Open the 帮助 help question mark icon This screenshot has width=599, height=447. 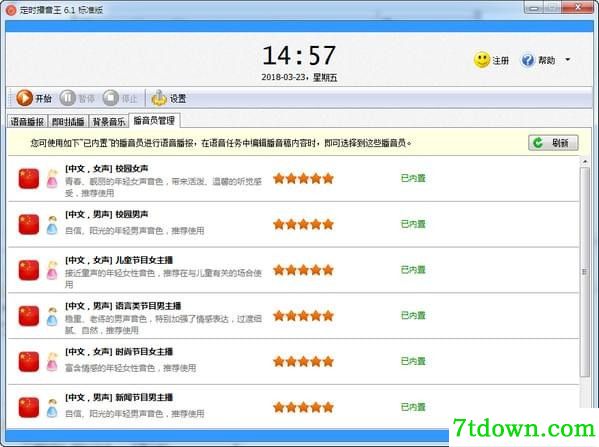pyautogui.click(x=528, y=60)
